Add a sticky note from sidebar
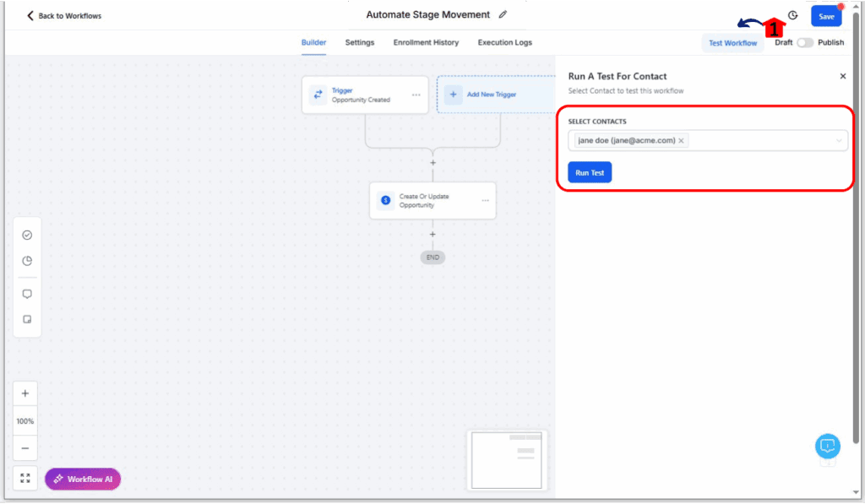Viewport: 865px width, 504px height. tap(27, 319)
